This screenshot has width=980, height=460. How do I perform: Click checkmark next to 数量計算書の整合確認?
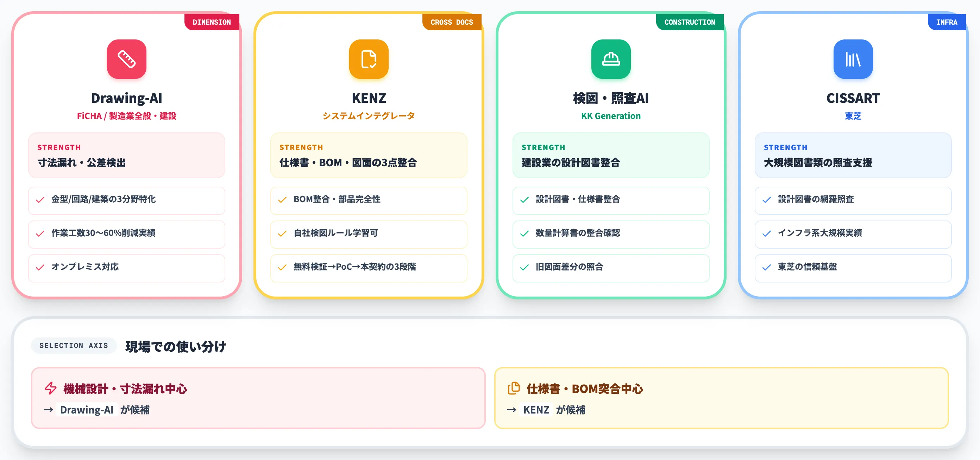524,234
